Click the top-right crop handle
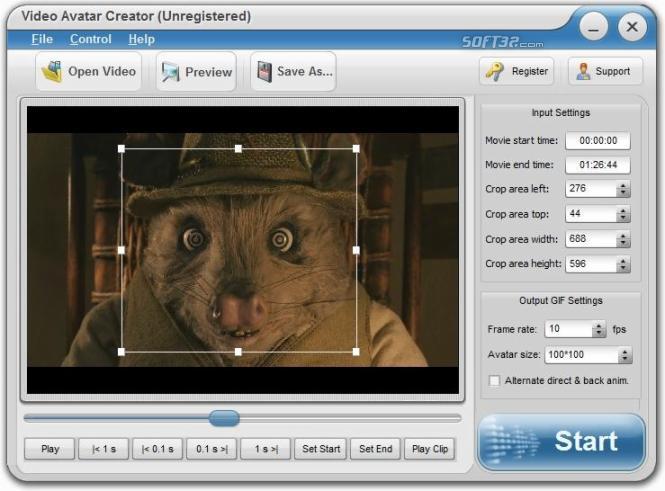This screenshot has width=665, height=491. coord(356,148)
